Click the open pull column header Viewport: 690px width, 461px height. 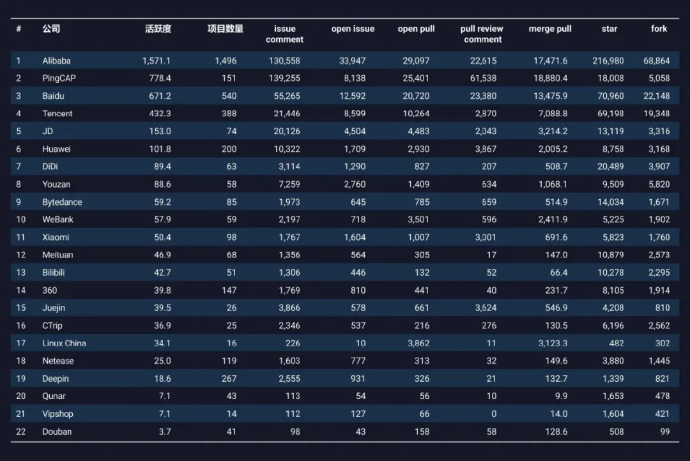point(416,29)
